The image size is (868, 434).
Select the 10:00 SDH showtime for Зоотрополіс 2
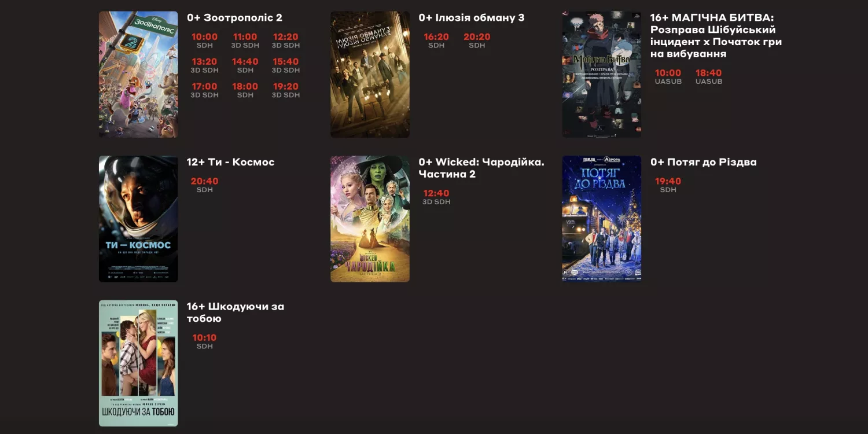pos(204,36)
